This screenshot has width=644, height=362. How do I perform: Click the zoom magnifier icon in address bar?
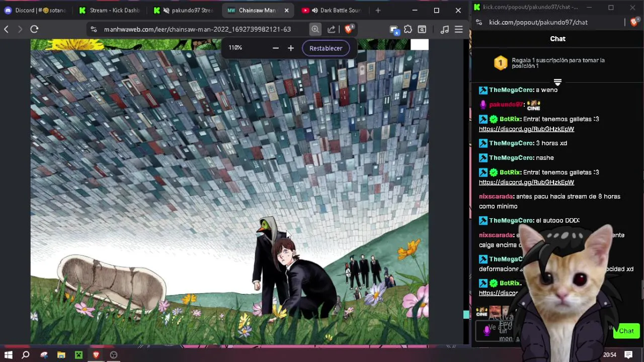click(315, 29)
